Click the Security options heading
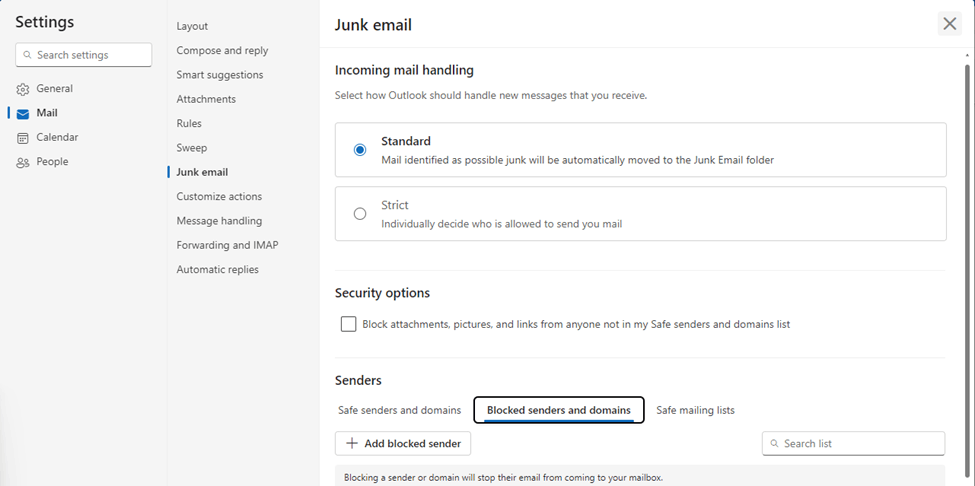 click(x=382, y=293)
